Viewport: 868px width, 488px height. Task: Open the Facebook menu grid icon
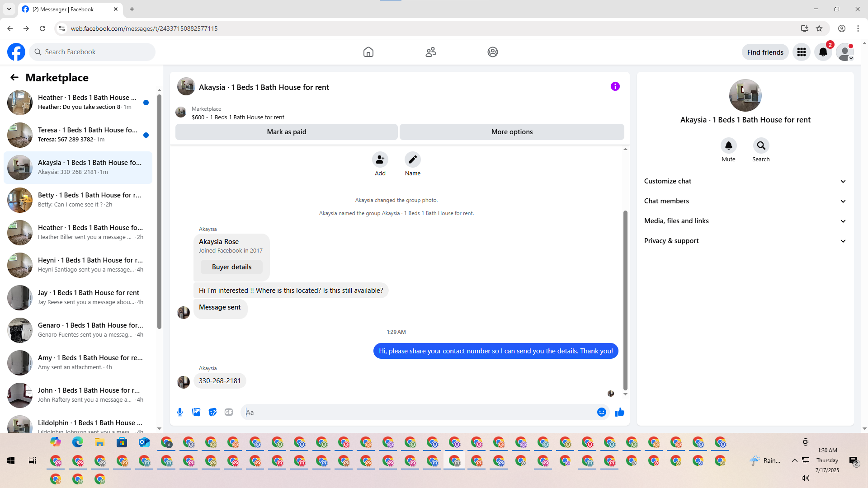802,52
